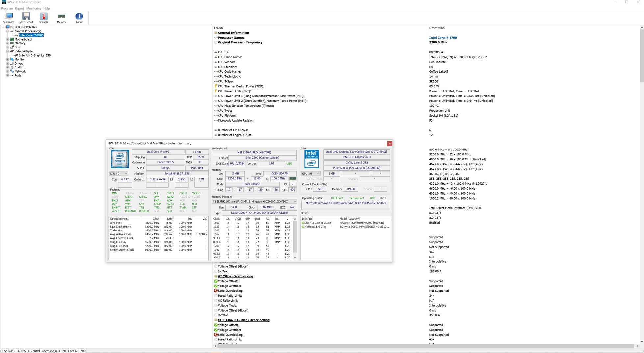644x353 pixels.
Task: Click the green check beside GT Voltage Offset
Action: [x=216, y=281]
